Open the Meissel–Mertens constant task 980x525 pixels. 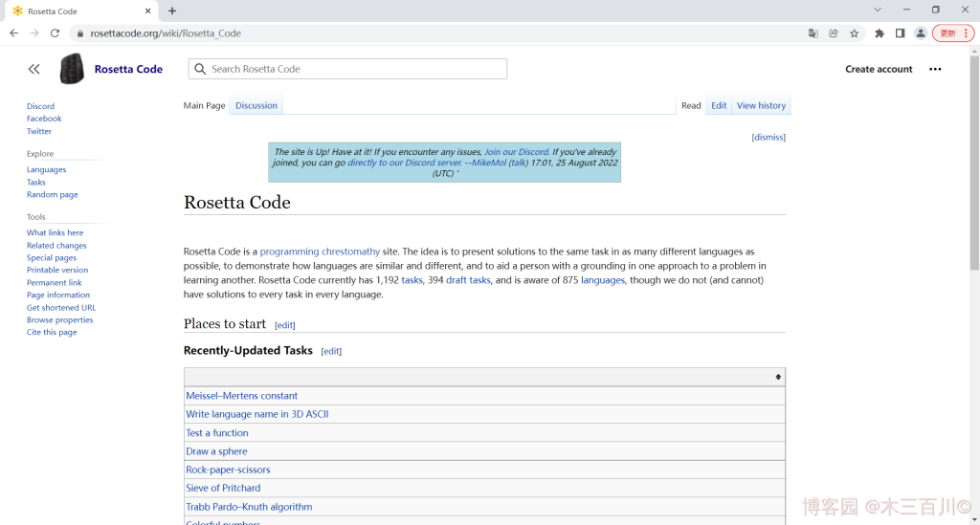pos(241,396)
